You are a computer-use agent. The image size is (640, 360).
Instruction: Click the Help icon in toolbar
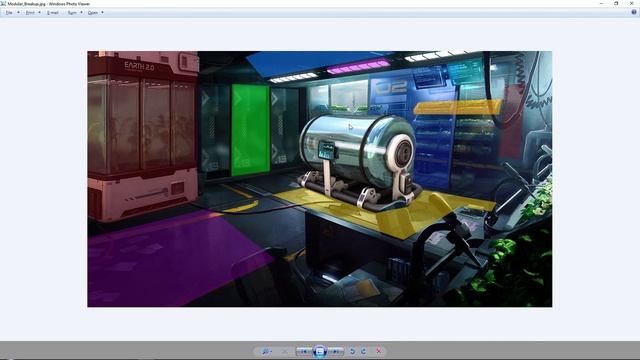pyautogui.click(x=634, y=12)
